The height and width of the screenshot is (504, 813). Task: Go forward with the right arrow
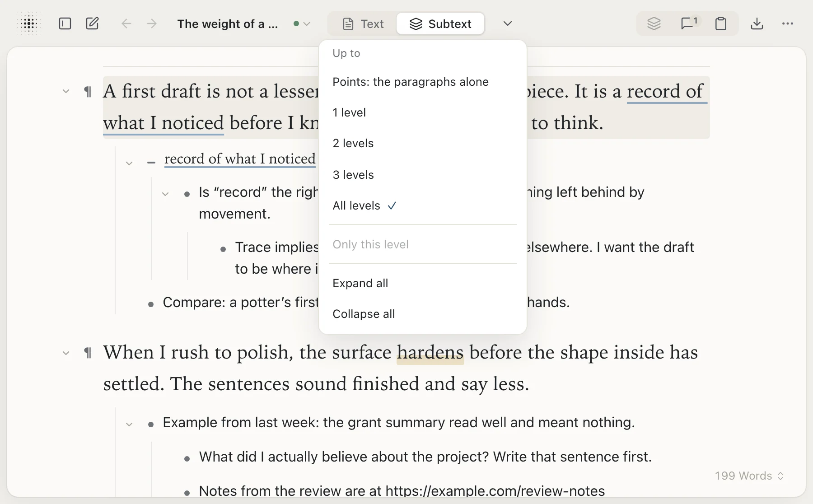point(152,23)
